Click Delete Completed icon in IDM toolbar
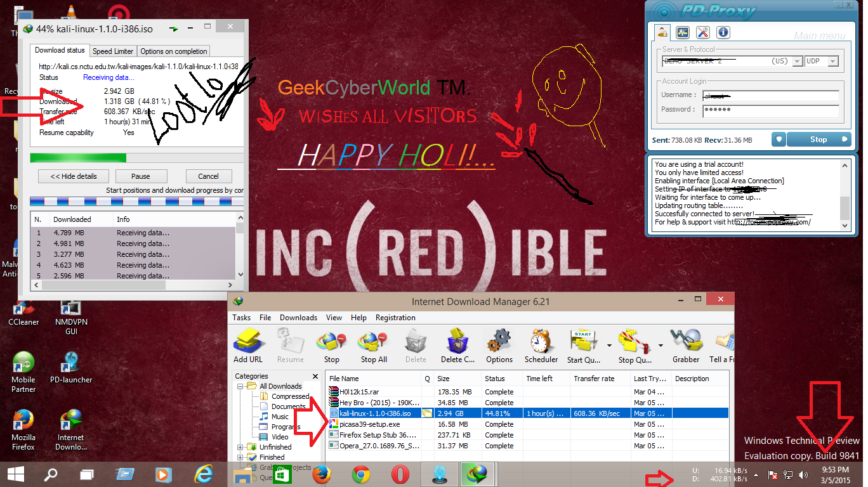This screenshot has width=868, height=487. tap(457, 346)
